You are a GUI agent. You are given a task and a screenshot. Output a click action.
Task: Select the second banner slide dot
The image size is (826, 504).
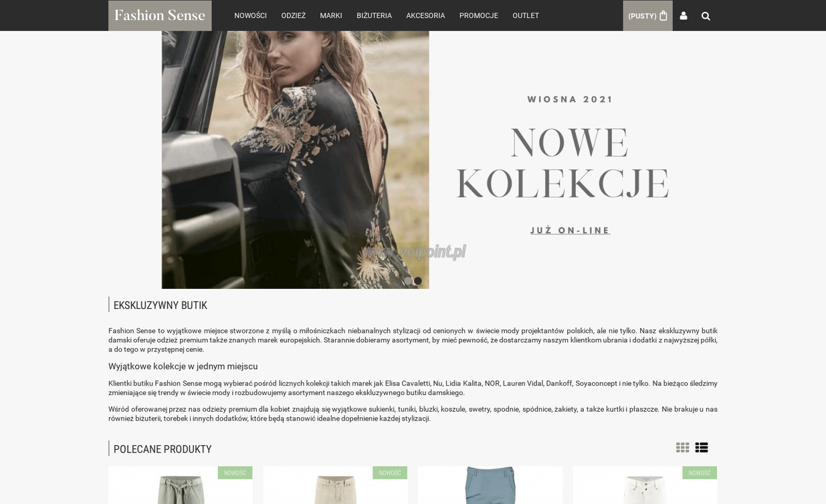[418, 281]
